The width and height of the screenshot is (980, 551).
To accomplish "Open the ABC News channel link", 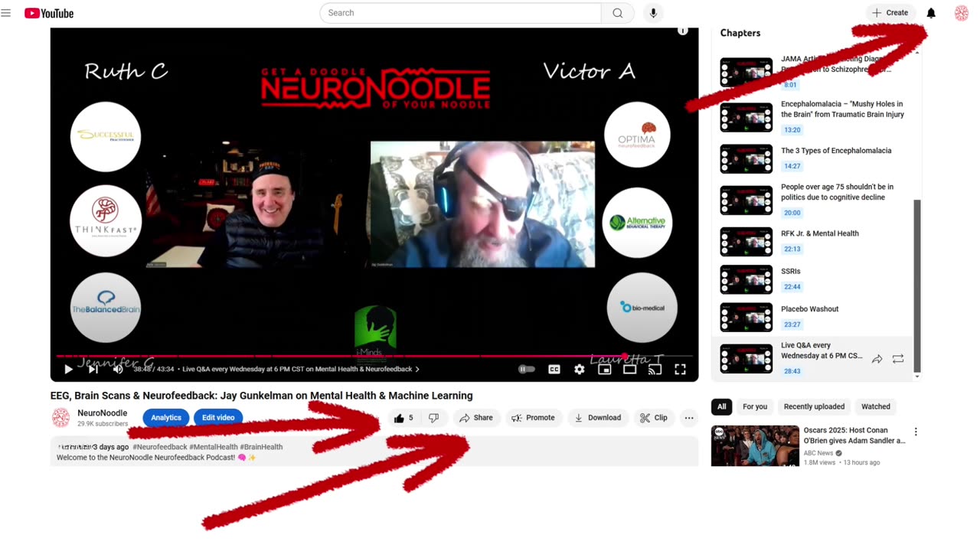I will tap(818, 453).
